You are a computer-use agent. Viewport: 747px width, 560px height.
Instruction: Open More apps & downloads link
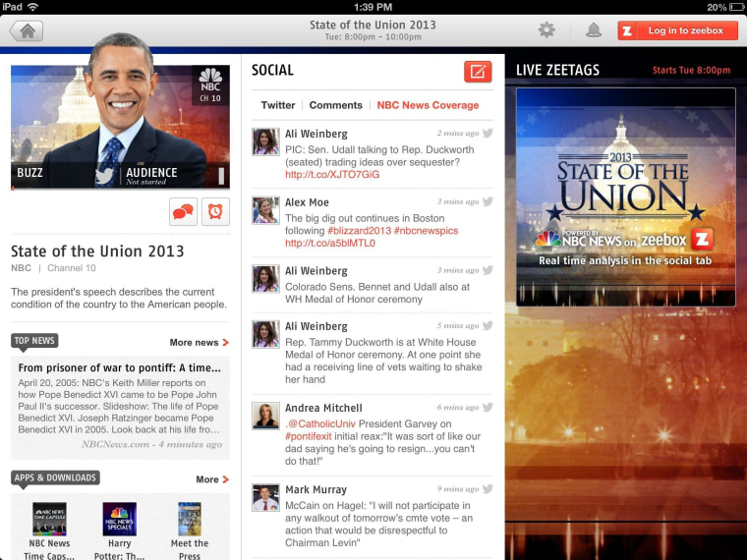(x=212, y=479)
